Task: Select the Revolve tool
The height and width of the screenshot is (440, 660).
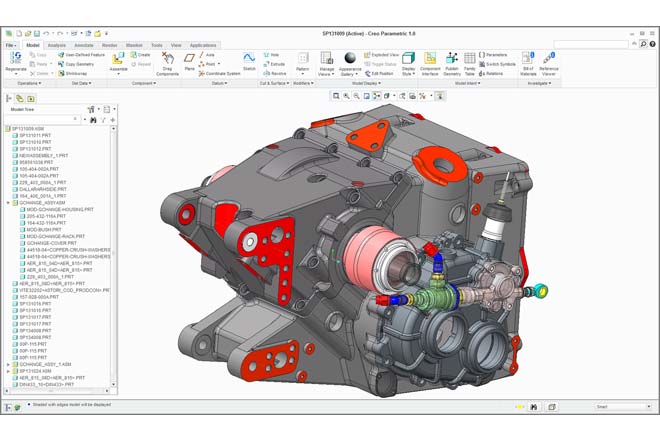Action: coord(274,73)
